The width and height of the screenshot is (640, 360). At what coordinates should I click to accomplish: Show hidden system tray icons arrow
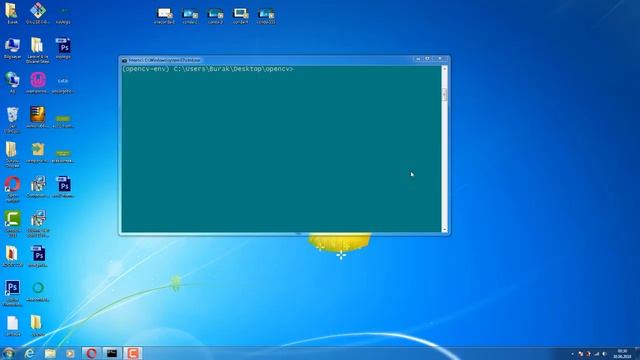pyautogui.click(x=572, y=354)
